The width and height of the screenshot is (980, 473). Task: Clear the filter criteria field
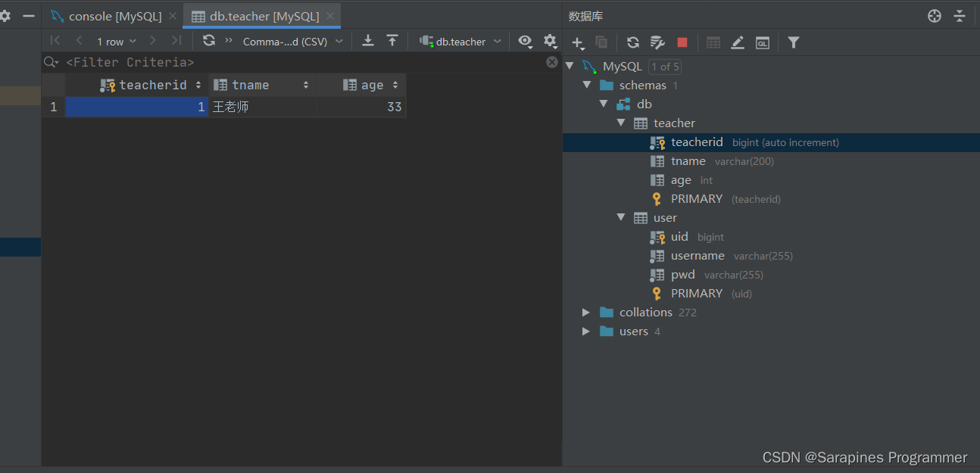pyautogui.click(x=552, y=62)
